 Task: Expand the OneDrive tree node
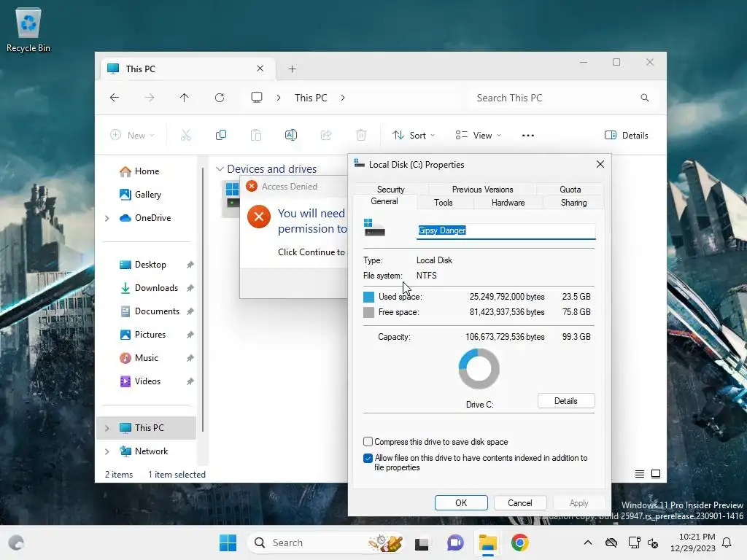point(107,218)
